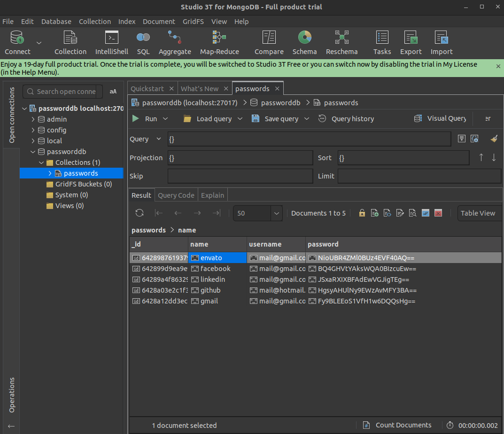Click the Count Documents button
This screenshot has width=504, height=434.
397,425
